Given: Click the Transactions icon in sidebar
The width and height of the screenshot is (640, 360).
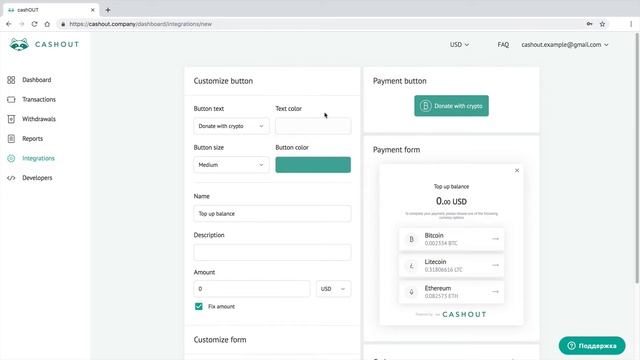Looking at the screenshot, I should click(11, 100).
